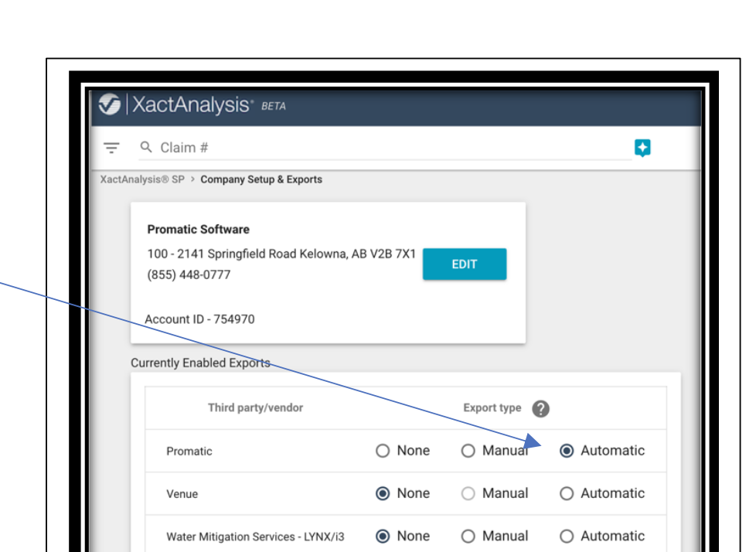Select Manual export for Promatic
This screenshot has width=756, height=552.
(468, 451)
